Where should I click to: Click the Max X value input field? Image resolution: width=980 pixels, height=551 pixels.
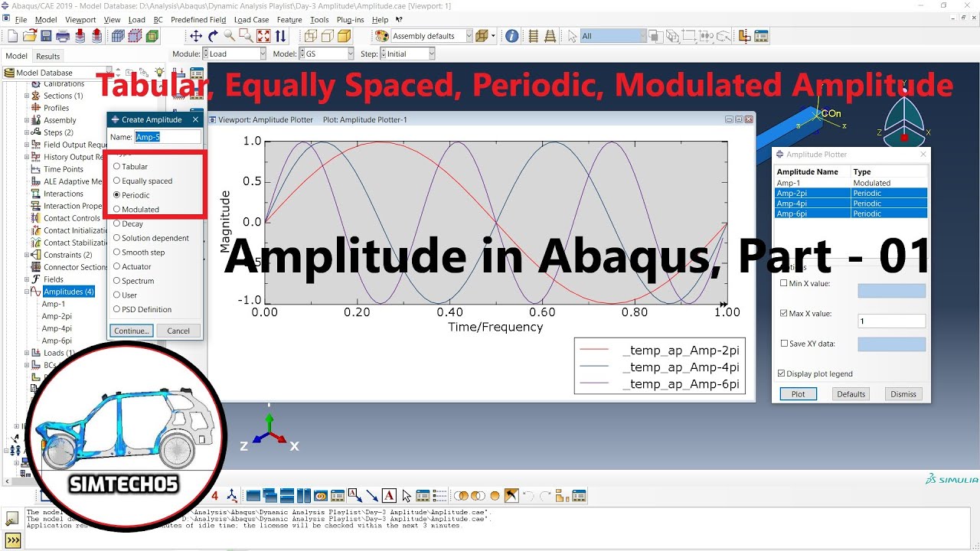[x=891, y=321]
